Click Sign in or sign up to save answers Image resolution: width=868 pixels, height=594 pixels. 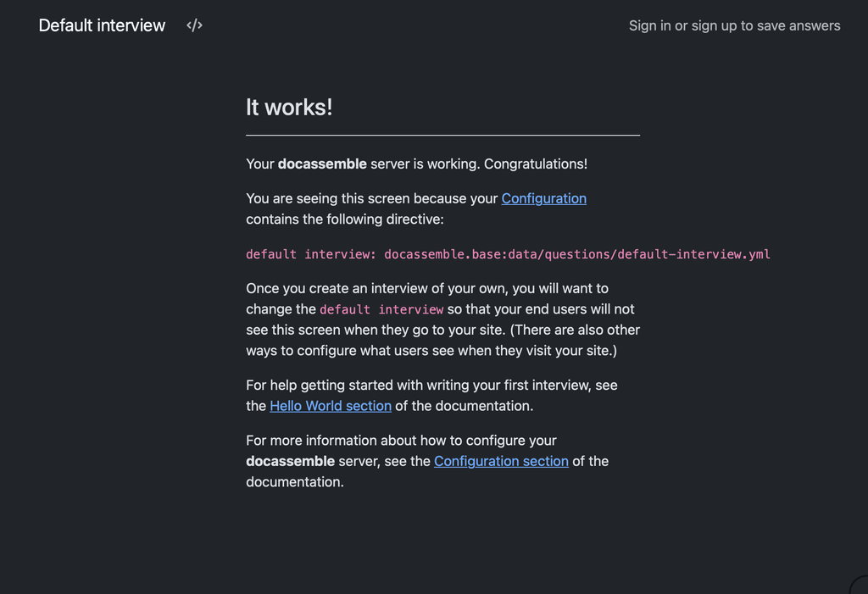point(734,25)
